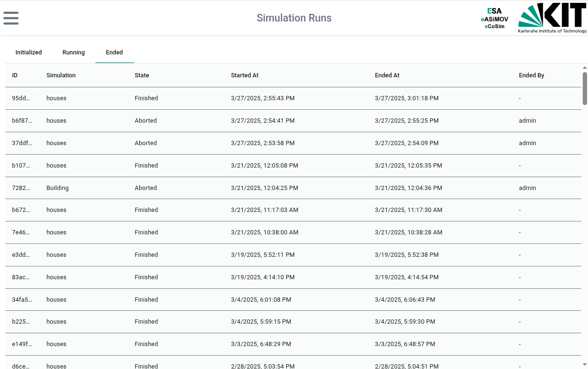Screen dimensions: 588x369
Task: Click end time 3/19/2025, 5:52:38 PM
Action: point(407,255)
